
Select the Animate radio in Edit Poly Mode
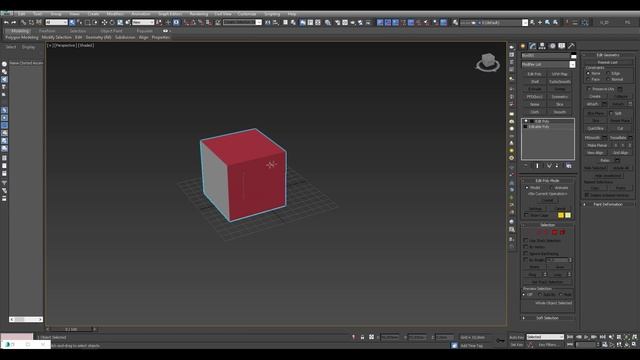(551, 188)
